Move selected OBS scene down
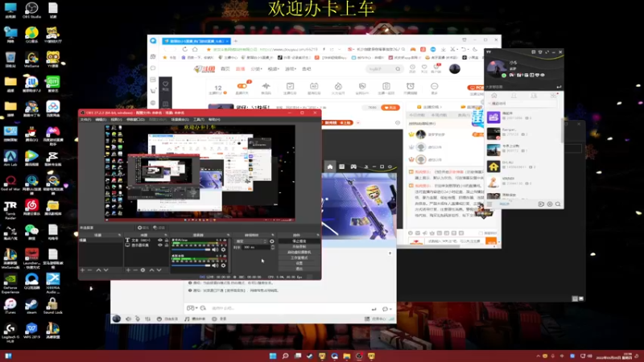 click(106, 270)
